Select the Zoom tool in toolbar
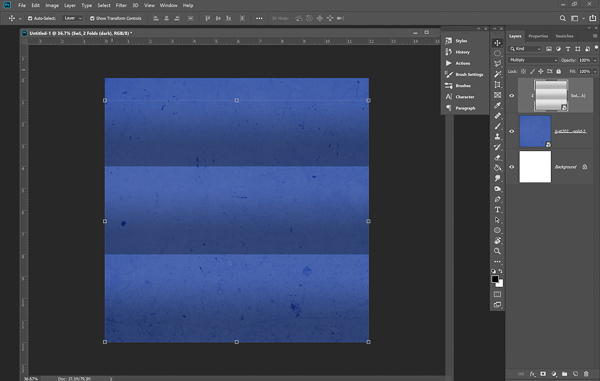600x381 pixels. click(497, 251)
